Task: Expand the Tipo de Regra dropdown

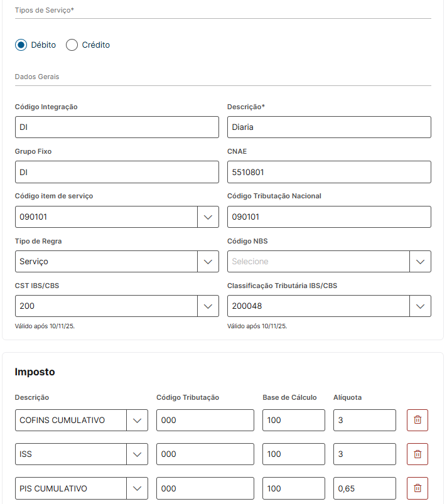Action: pos(208,262)
